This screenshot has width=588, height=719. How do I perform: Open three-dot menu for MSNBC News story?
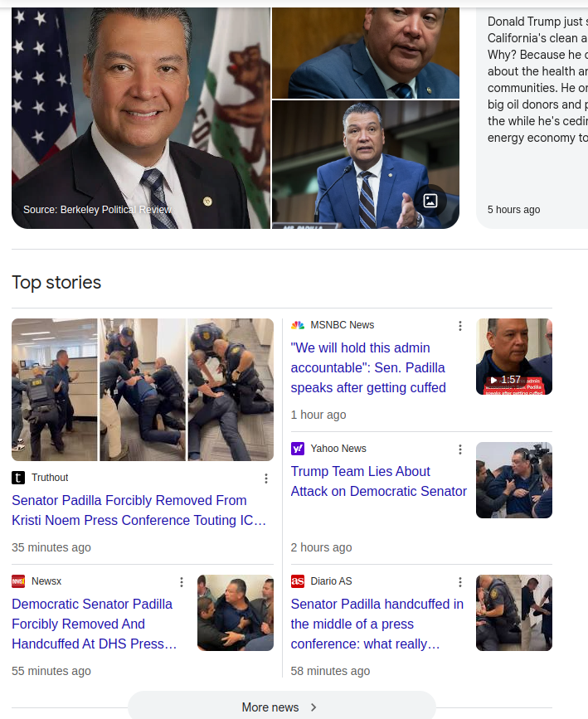pos(460,326)
